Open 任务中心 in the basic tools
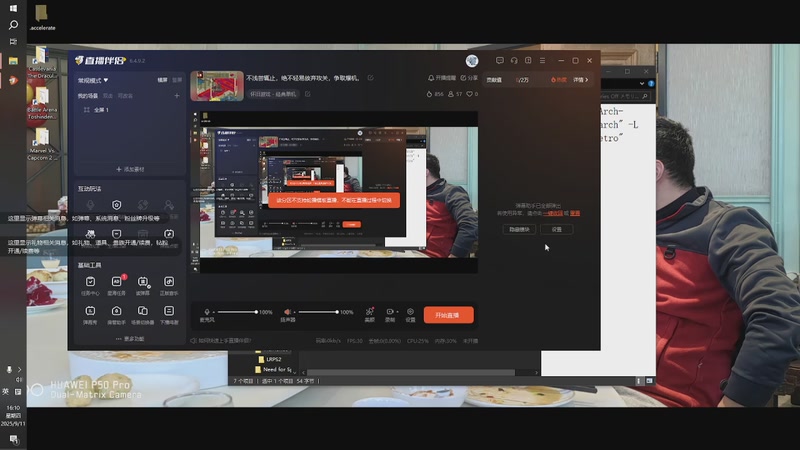 (90, 286)
